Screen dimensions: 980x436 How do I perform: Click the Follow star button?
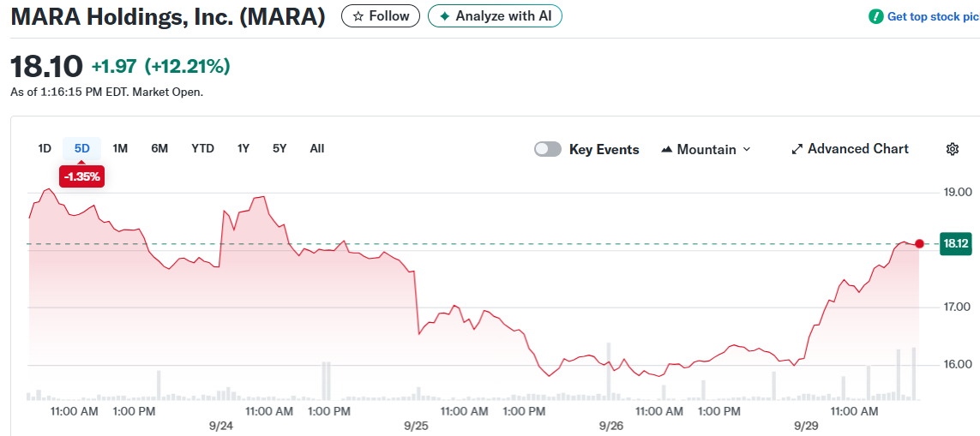pos(381,16)
